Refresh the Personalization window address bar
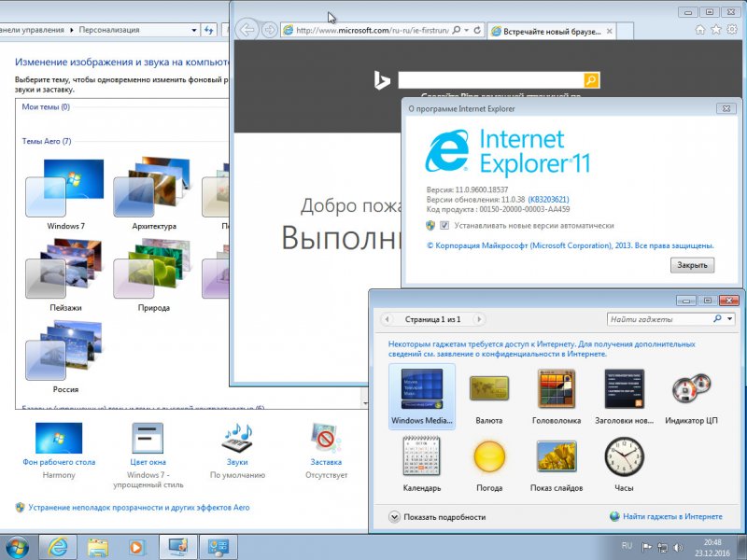Image resolution: width=747 pixels, height=560 pixels. coord(208,30)
